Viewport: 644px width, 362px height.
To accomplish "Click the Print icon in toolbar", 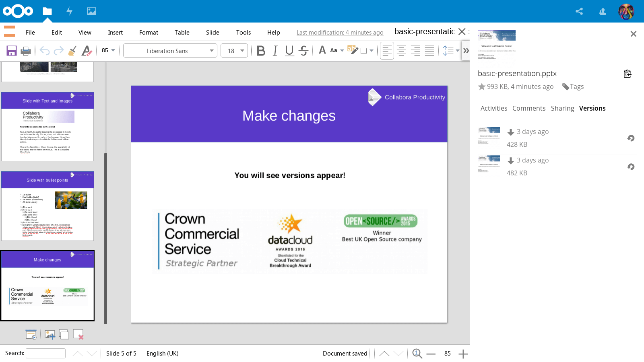I will click(x=26, y=51).
